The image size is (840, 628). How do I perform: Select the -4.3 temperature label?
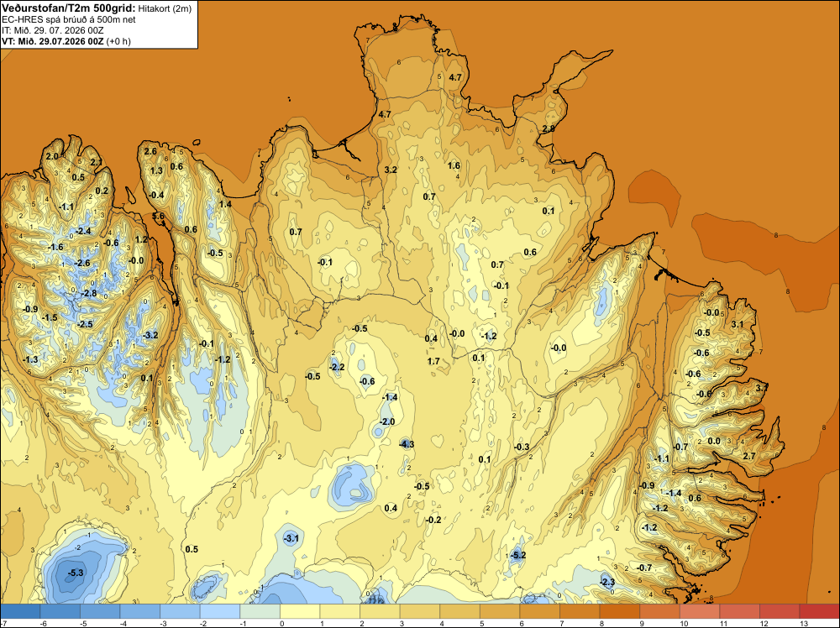pyautogui.click(x=407, y=444)
